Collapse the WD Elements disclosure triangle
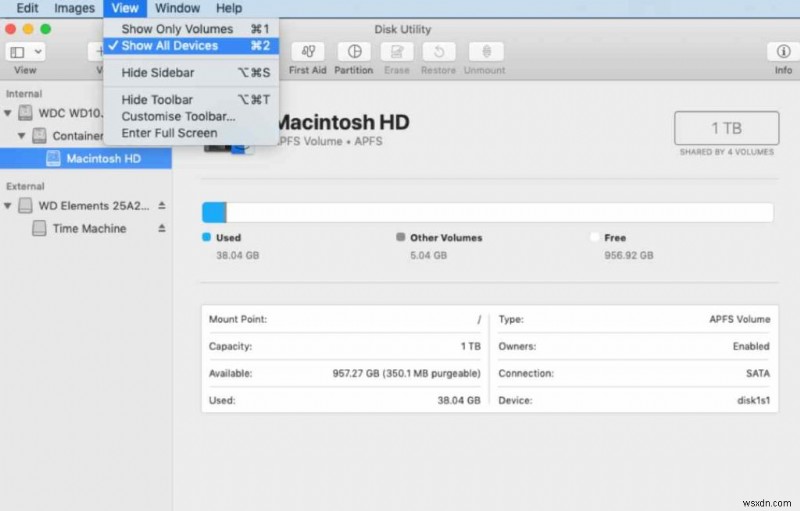 coord(8,206)
